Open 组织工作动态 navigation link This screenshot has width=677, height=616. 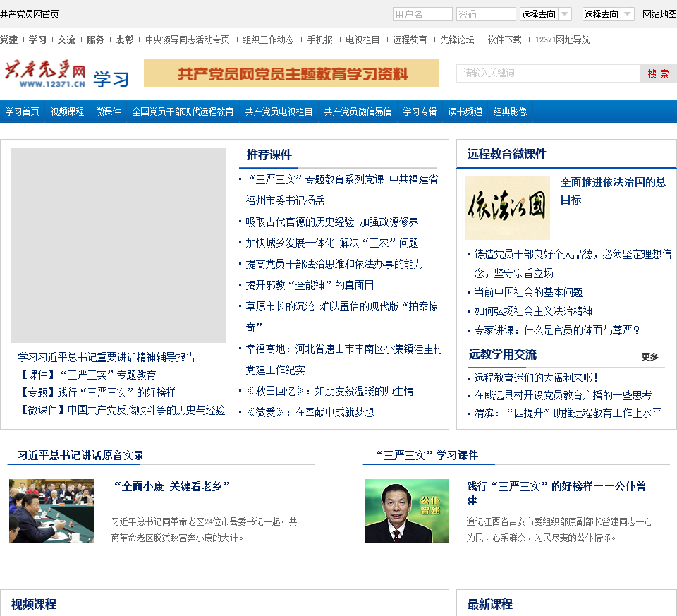(268, 40)
